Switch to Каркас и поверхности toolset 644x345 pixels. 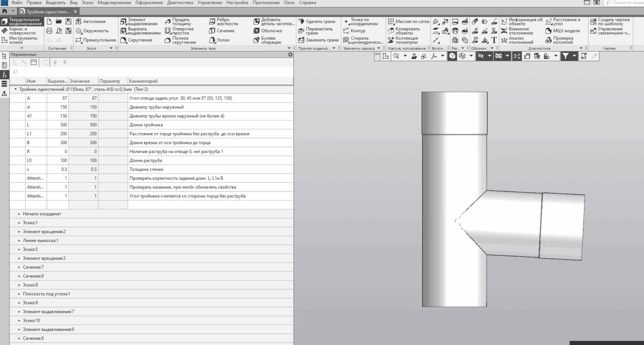point(20,31)
